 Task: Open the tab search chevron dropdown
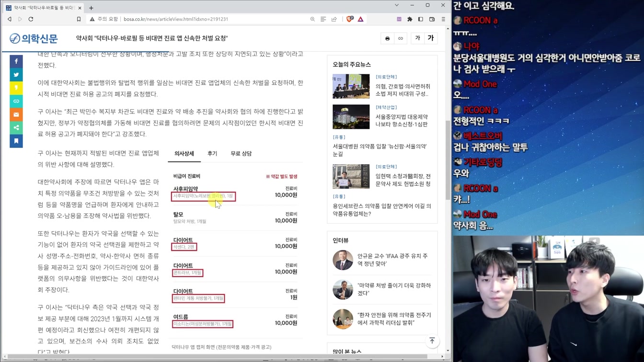[397, 5]
